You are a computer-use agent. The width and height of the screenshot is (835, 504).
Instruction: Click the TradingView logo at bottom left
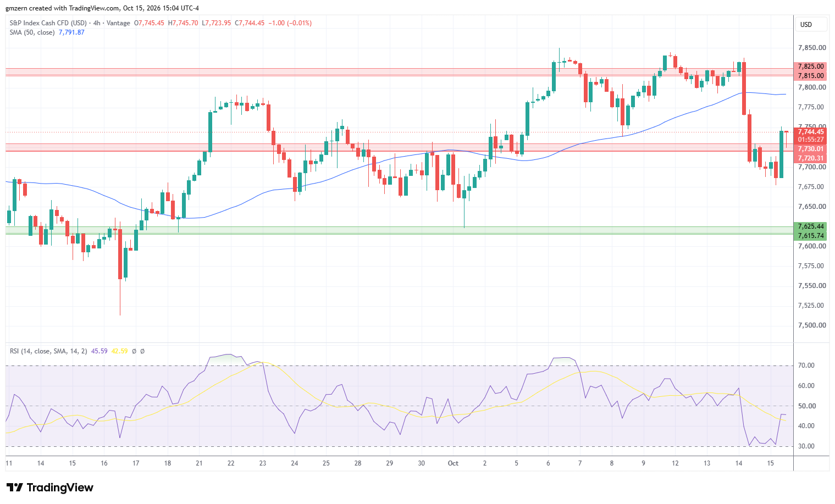50,488
